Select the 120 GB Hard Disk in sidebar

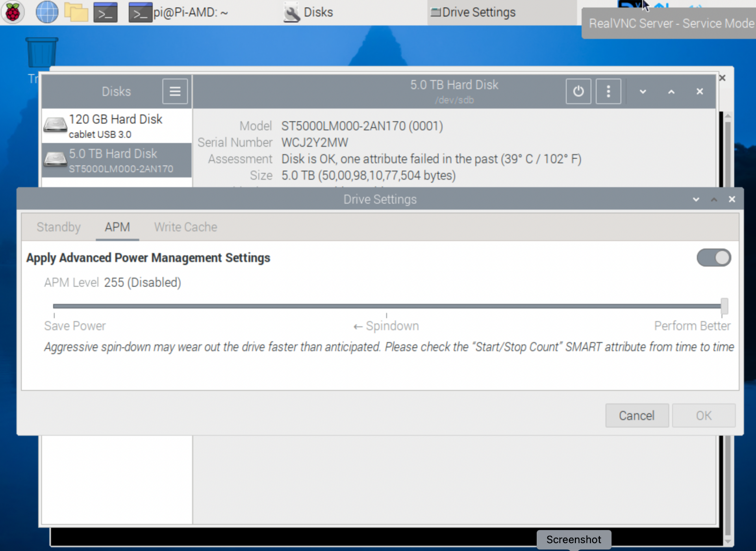tap(116, 125)
